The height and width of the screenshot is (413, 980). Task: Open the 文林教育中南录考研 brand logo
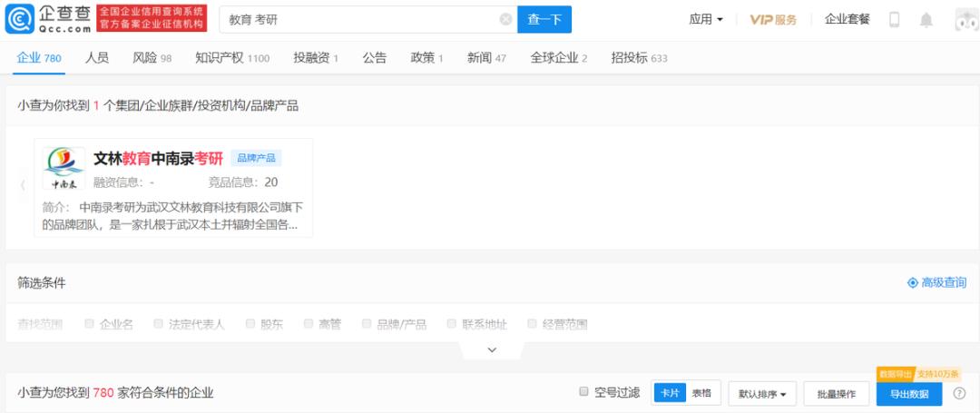(x=64, y=168)
